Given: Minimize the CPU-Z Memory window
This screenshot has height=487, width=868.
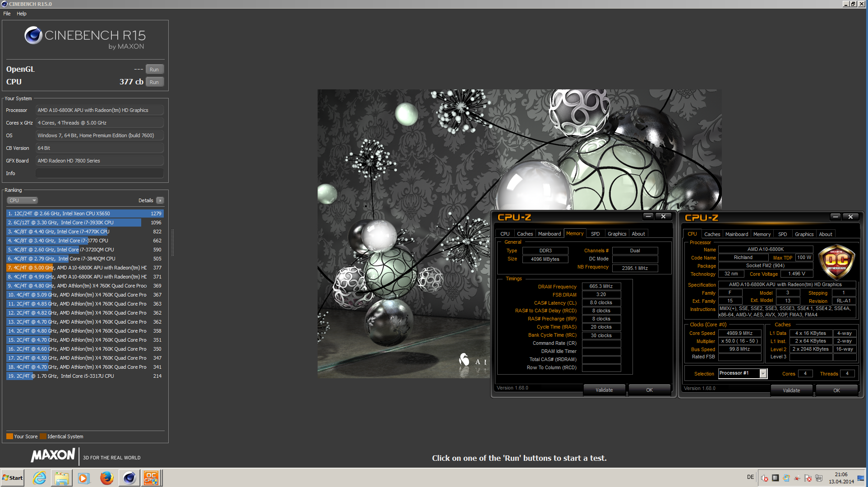Looking at the screenshot, I should (x=648, y=217).
